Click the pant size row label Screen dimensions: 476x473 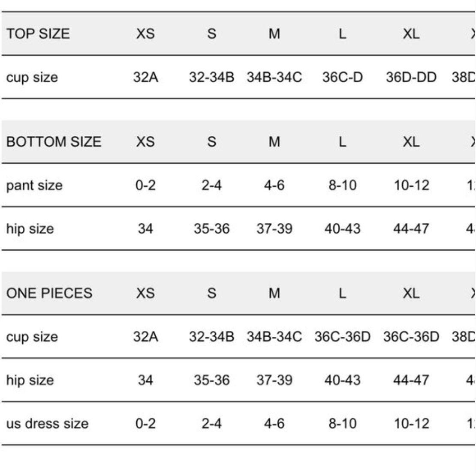pyautogui.click(x=34, y=186)
